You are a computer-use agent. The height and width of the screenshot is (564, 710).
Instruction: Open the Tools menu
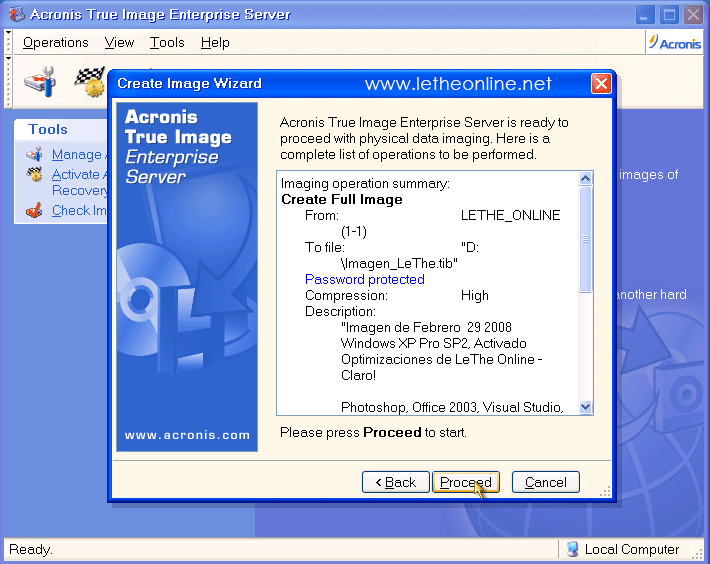pos(167,43)
